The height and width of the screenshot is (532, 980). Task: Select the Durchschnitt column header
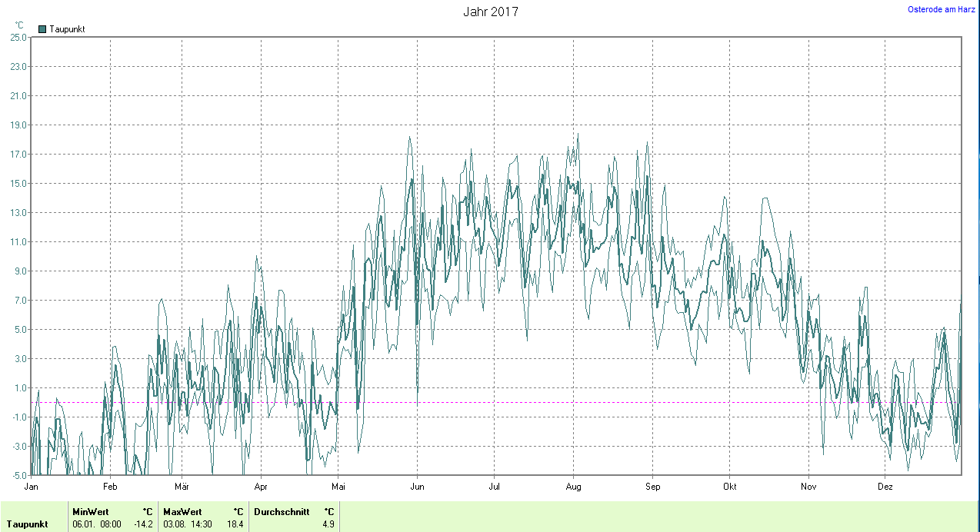click(280, 511)
